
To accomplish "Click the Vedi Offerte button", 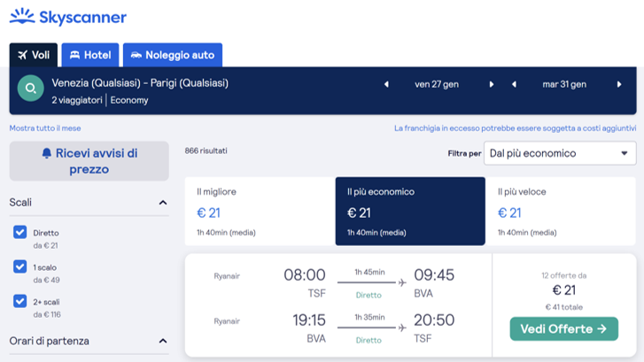I will coord(563,329).
